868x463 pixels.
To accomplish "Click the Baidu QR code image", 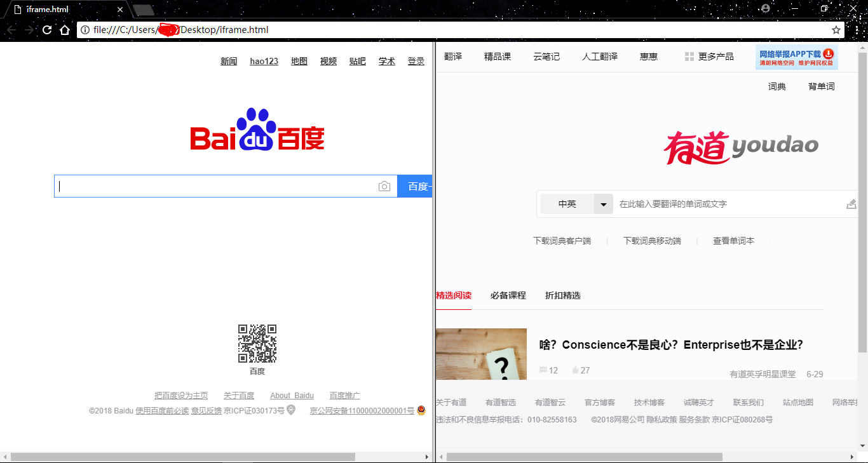I will pos(257,344).
